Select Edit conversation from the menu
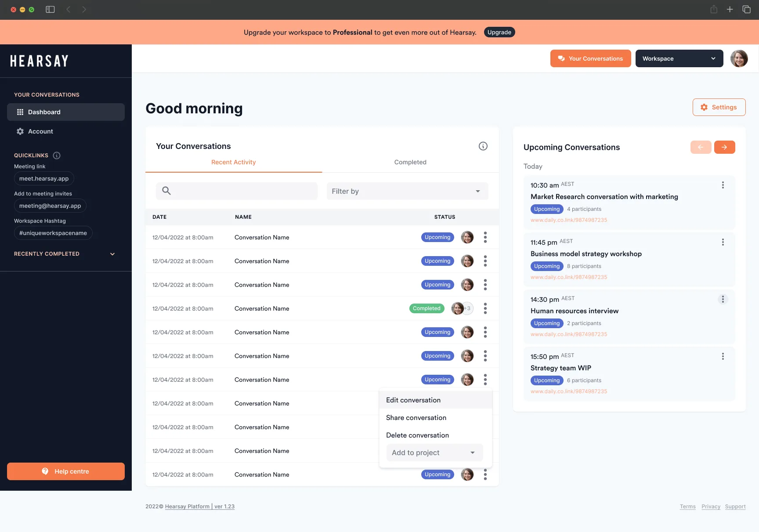This screenshot has height=532, width=759. click(435, 400)
